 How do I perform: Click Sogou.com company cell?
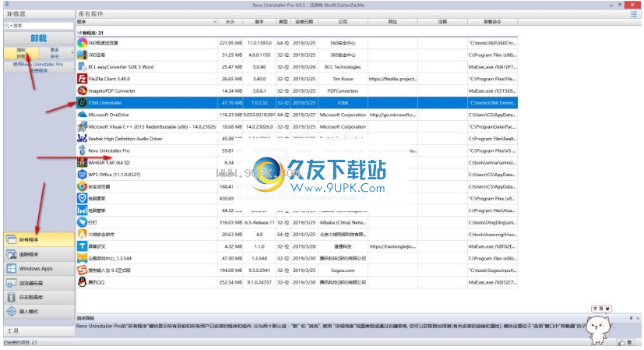pos(343,270)
